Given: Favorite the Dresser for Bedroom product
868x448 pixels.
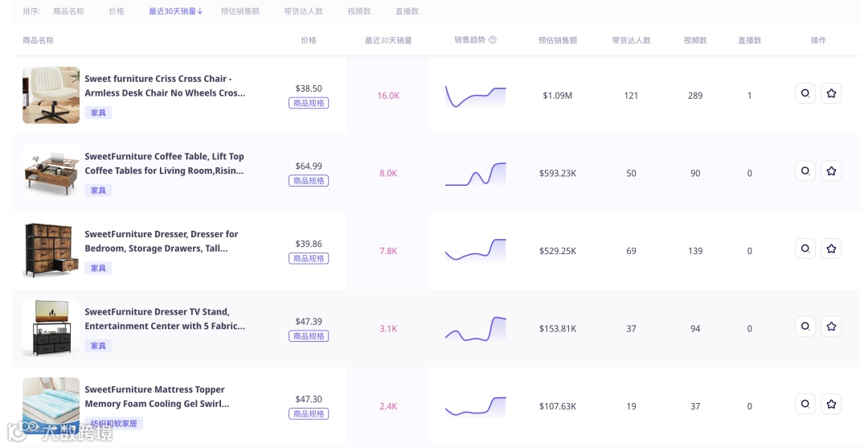Looking at the screenshot, I should point(832,249).
